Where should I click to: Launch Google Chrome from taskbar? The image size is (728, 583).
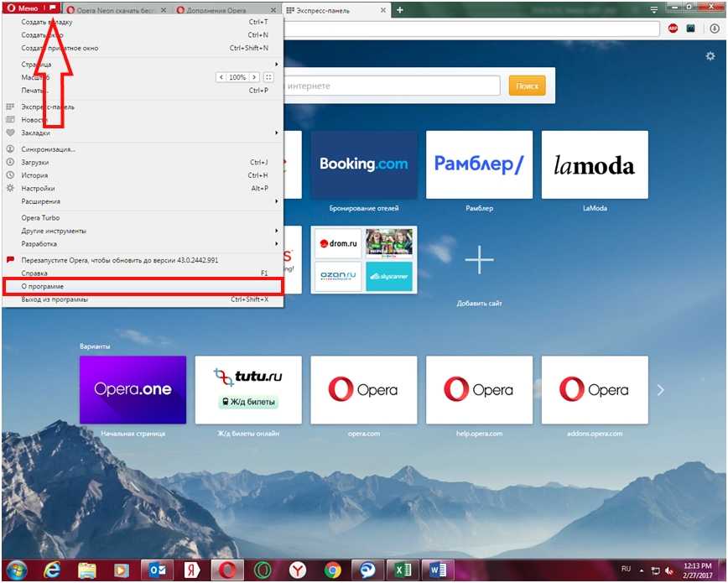click(x=332, y=570)
